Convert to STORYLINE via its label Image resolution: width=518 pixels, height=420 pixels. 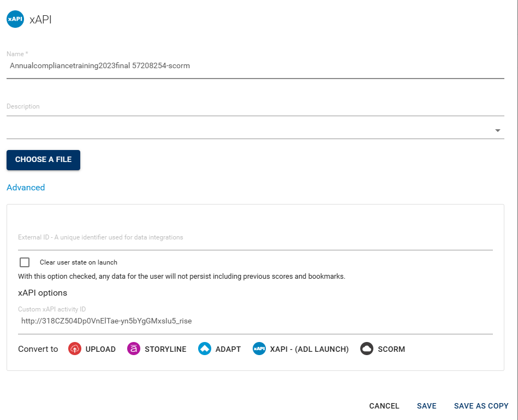165,349
